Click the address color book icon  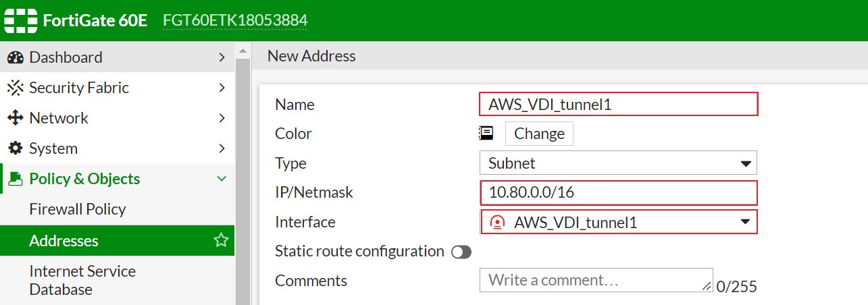pos(486,134)
